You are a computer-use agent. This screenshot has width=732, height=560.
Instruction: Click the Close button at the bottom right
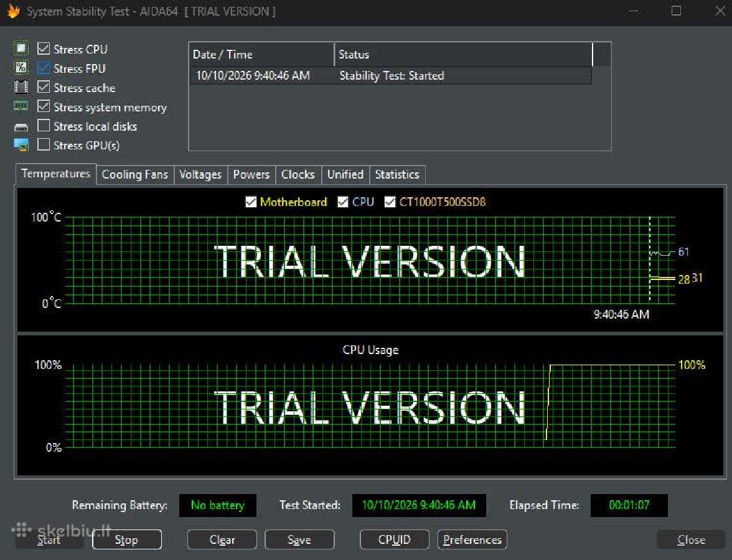point(692,539)
